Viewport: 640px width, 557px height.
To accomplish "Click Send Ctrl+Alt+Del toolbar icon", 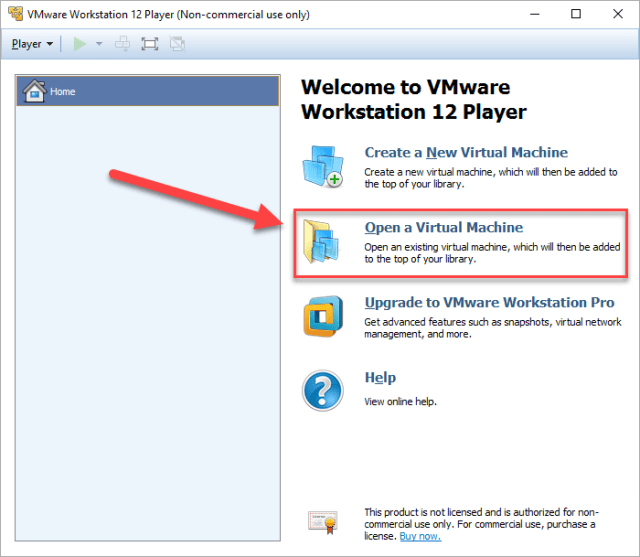I will tap(122, 44).
